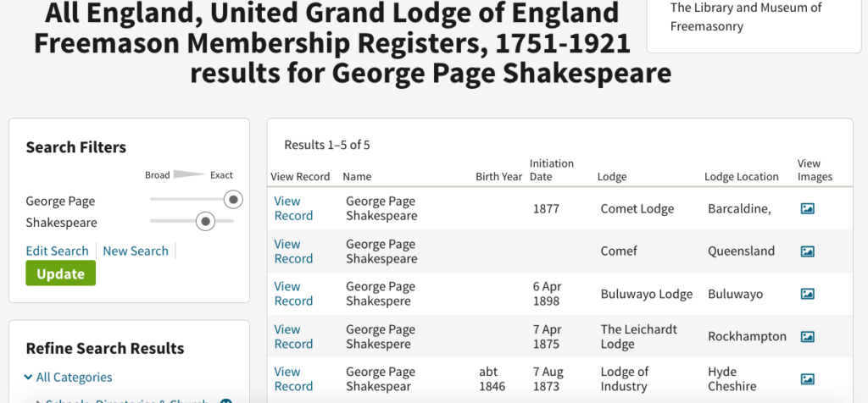Open images for the Comet Lodge record
The height and width of the screenshot is (403, 868).
pos(807,208)
